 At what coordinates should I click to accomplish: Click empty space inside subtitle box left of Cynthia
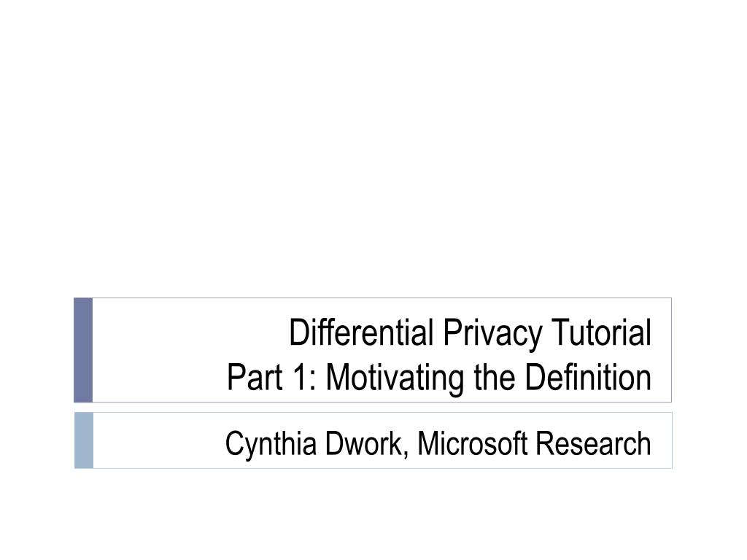(x=158, y=440)
